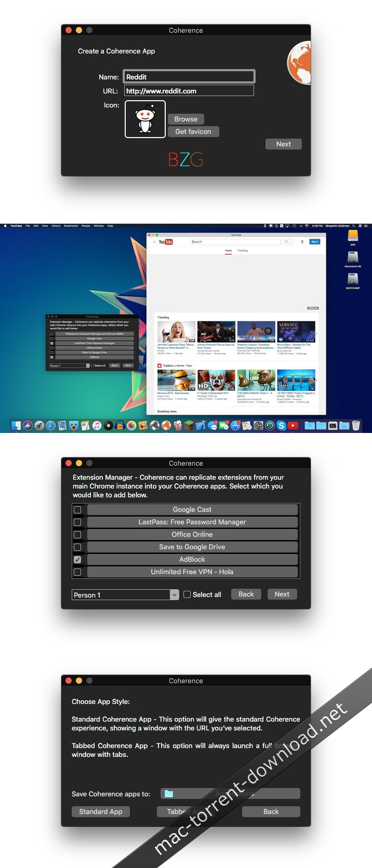Open the SSD drive desktop icon

tap(353, 236)
